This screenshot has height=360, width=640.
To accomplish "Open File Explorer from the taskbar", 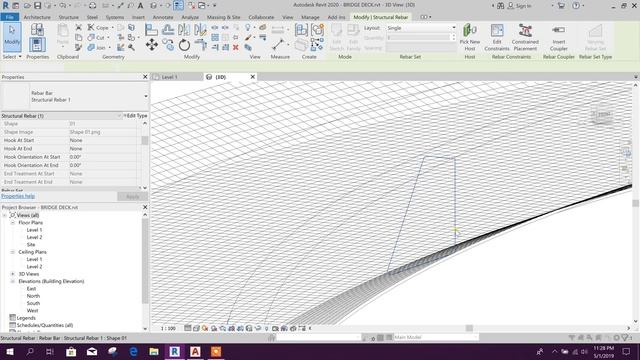I will coord(154,351).
